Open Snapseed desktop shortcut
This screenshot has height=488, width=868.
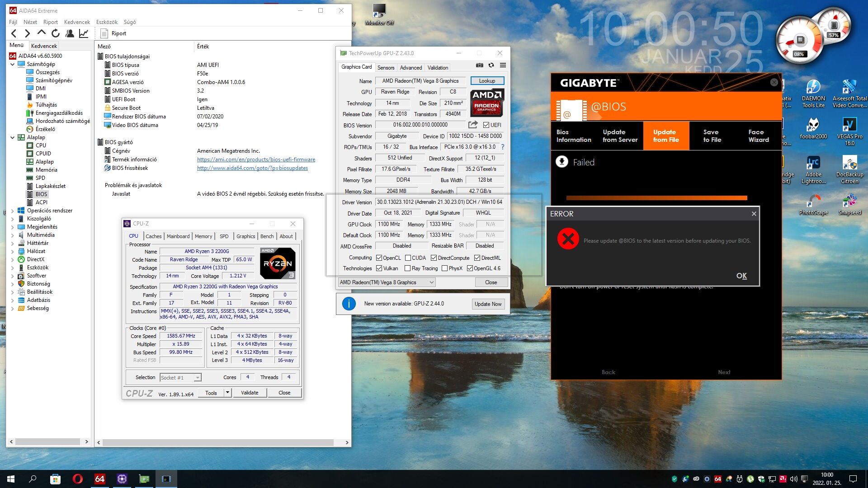click(x=849, y=204)
